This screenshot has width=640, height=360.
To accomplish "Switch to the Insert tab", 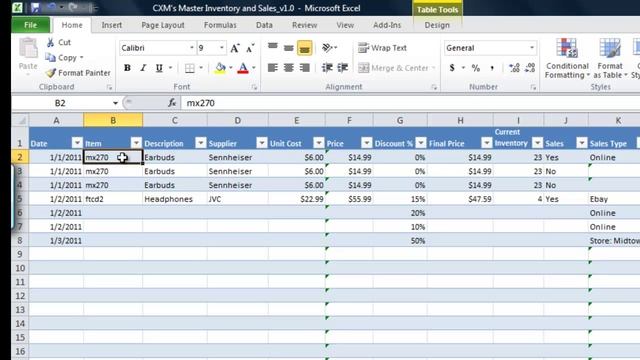I will coord(111,25).
